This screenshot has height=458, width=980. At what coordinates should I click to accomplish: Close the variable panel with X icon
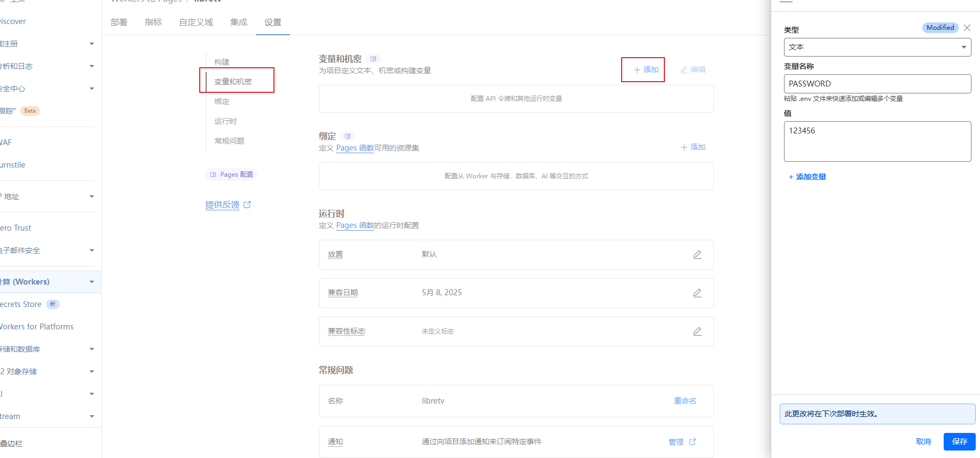coord(967,28)
